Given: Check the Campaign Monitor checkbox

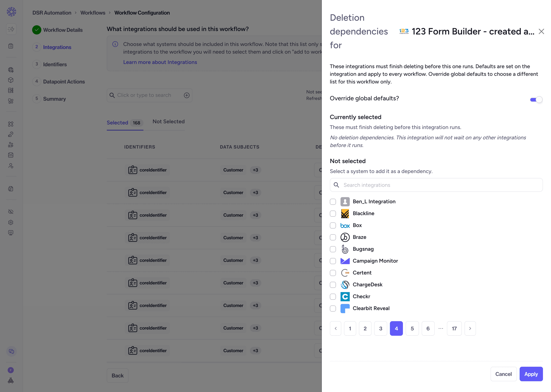Looking at the screenshot, I should (333, 261).
